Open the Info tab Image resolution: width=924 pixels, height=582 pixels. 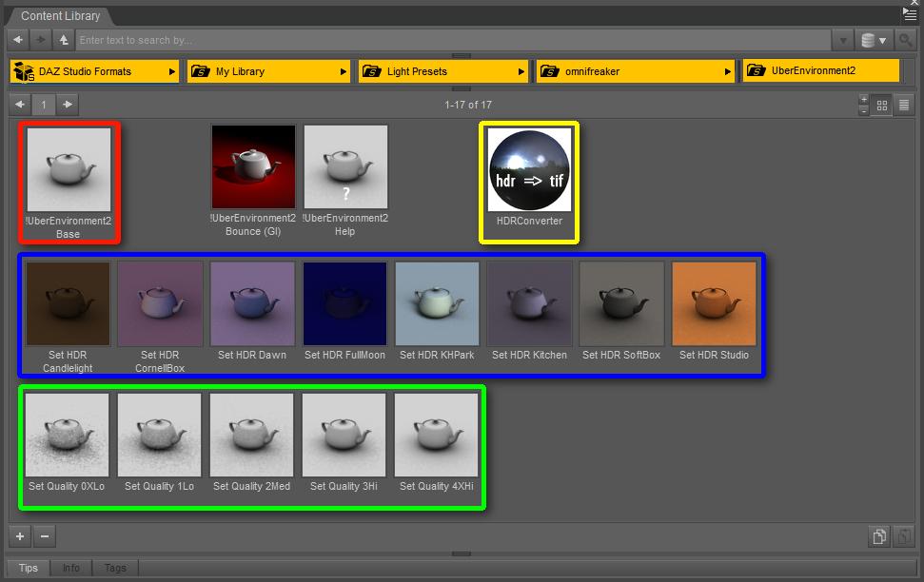point(71,568)
